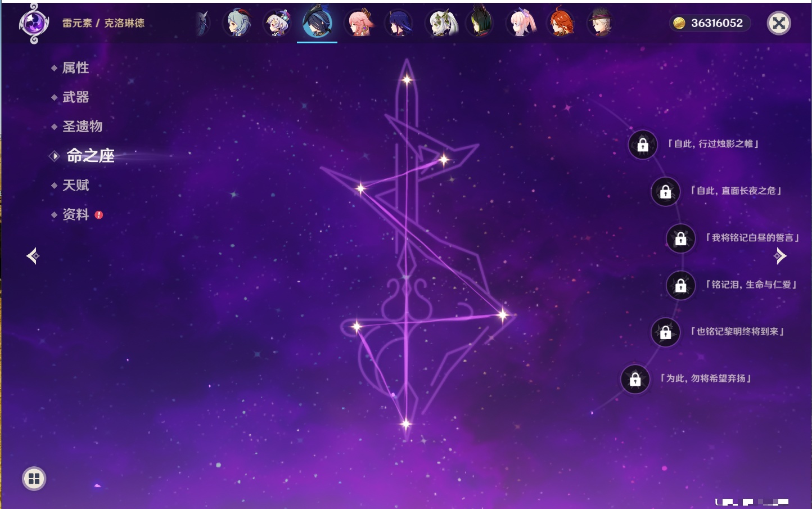Screen dimensions: 812x509
Task: Select the dark purple-haired character portrait
Action: tap(399, 23)
